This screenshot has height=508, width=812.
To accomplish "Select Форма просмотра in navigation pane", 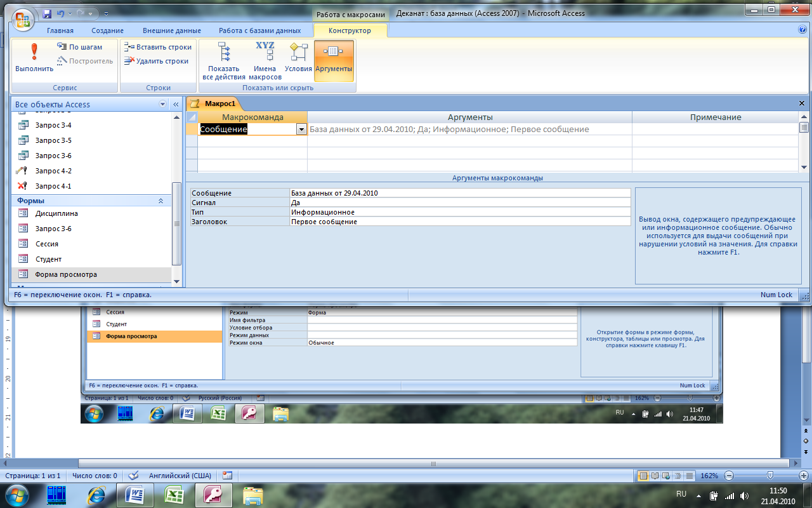I will coord(92,274).
